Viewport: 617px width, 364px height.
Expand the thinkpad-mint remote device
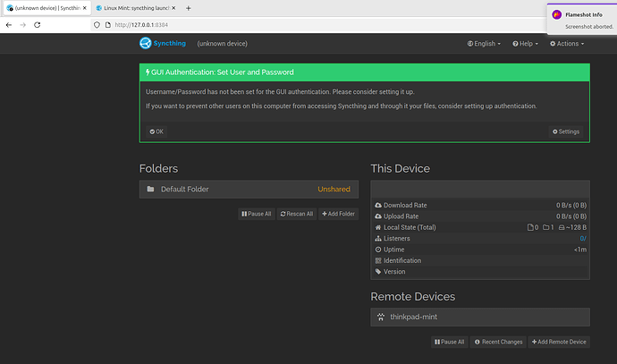coord(480,317)
